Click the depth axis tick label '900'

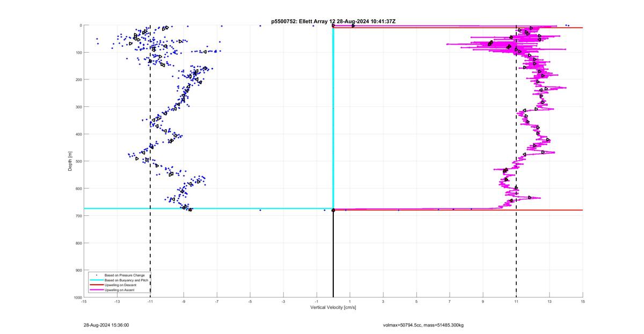tap(78, 270)
